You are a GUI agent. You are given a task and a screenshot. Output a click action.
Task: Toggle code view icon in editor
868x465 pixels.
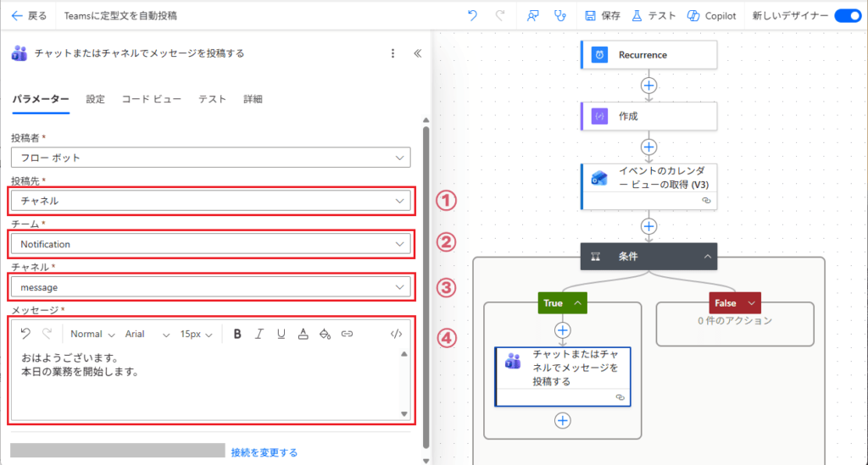(396, 334)
